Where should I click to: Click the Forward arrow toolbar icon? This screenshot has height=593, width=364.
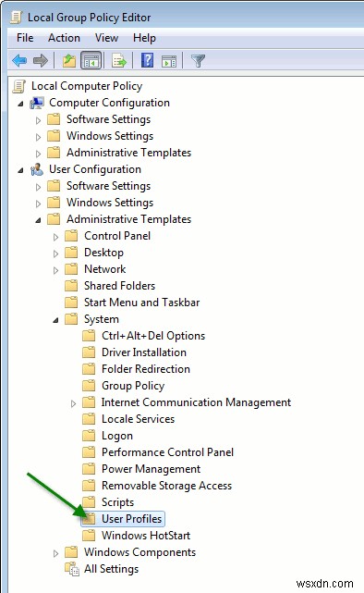41,60
